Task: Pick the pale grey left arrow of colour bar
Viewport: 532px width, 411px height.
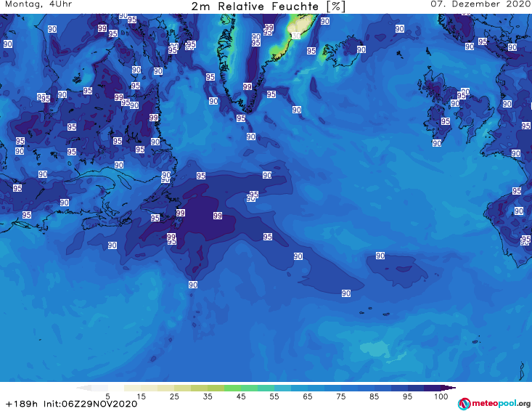Action: click(83, 388)
